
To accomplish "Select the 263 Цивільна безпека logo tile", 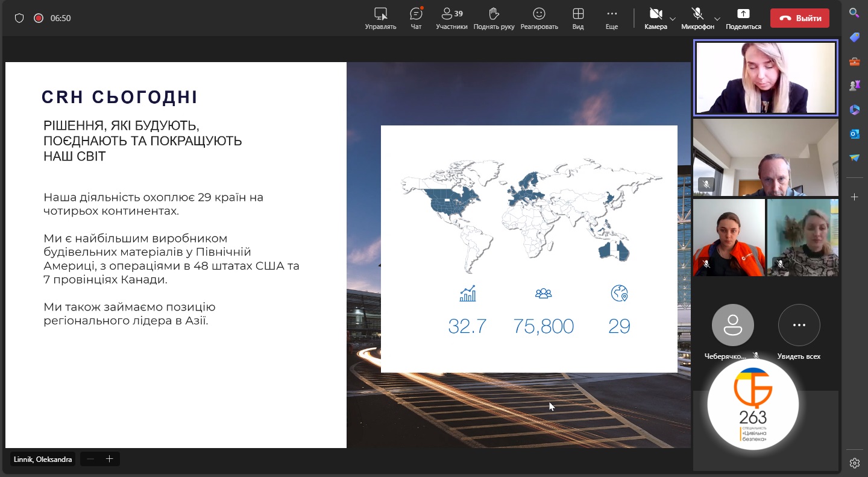I will click(x=753, y=405).
